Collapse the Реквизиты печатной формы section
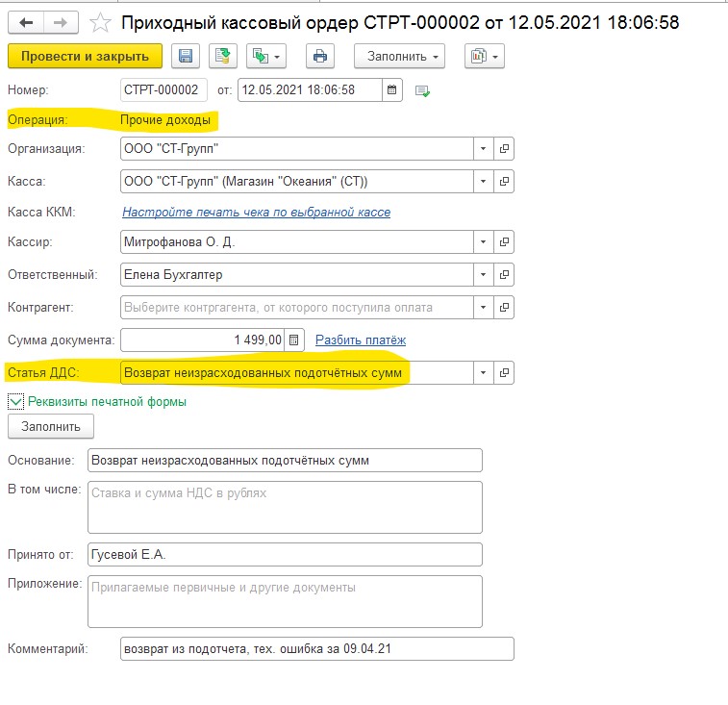Screen dimensions: 728x705 coord(16,401)
